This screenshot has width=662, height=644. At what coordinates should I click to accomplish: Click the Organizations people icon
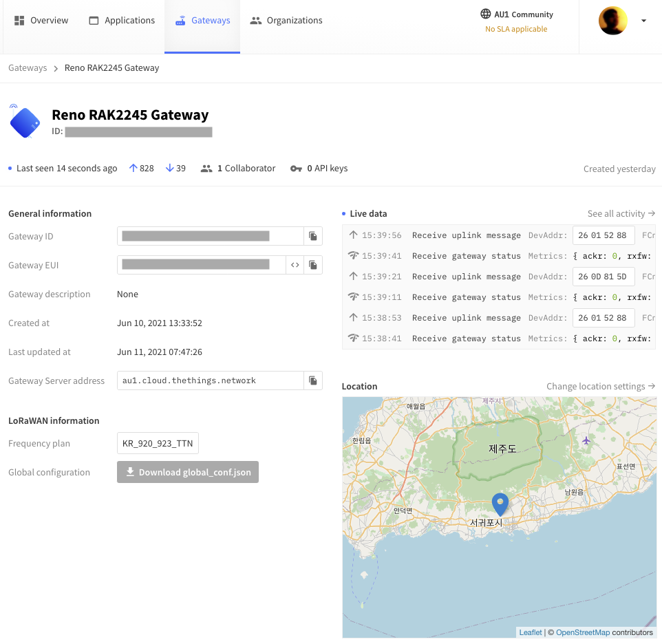coord(256,20)
